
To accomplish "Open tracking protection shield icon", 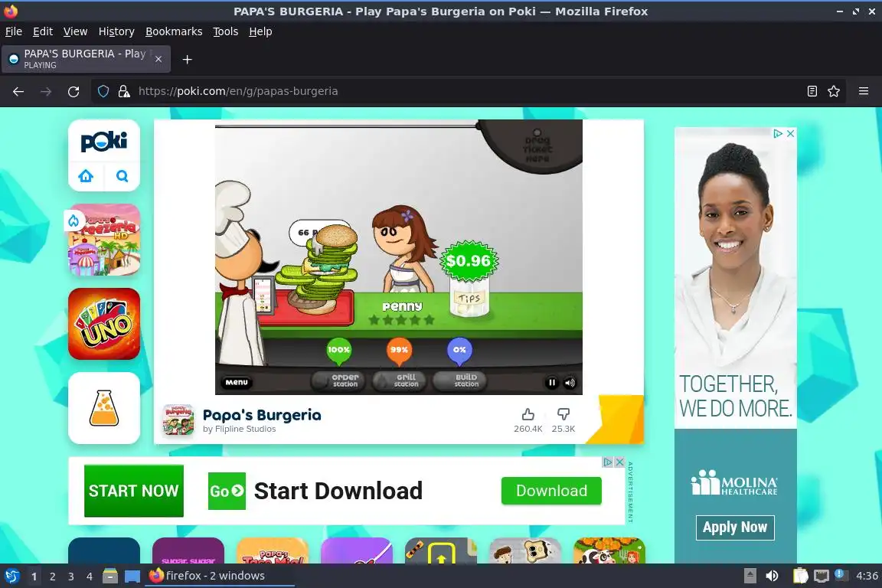I will (103, 91).
